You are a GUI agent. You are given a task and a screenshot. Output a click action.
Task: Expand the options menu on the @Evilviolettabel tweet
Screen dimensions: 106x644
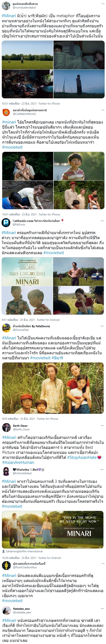(x=102, y=469)
